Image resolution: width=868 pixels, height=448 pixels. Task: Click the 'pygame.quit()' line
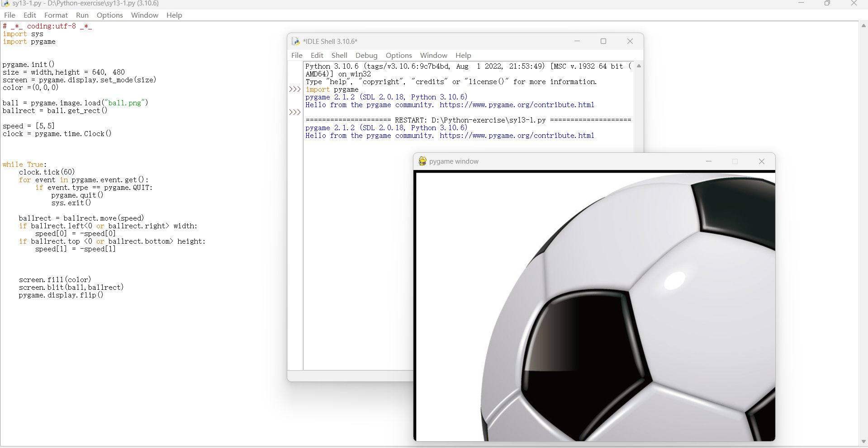77,195
